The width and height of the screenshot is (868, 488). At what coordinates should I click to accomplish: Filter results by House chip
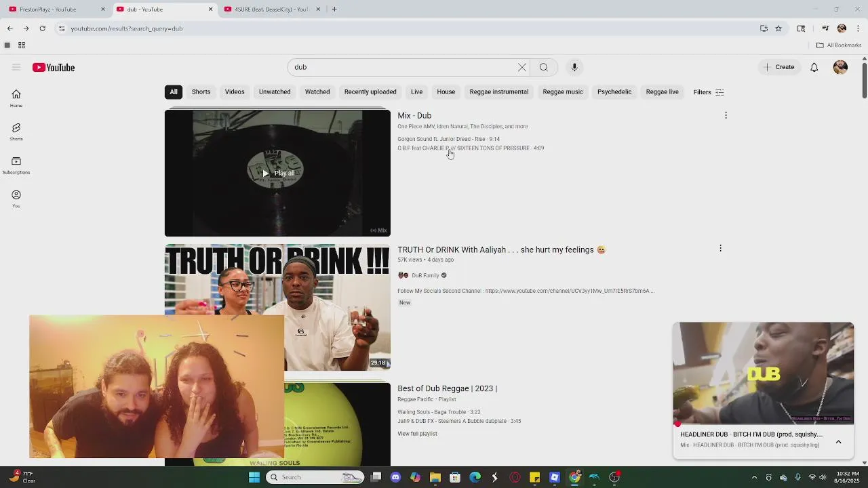(446, 91)
